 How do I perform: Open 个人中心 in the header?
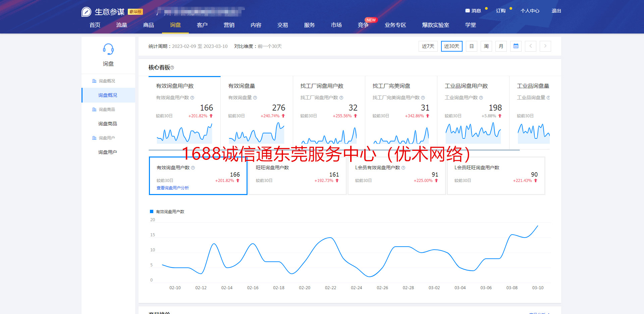(530, 11)
